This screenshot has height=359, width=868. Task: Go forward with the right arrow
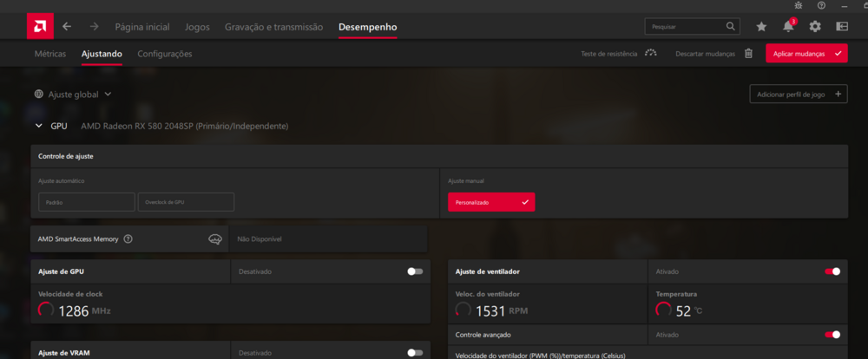tap(94, 27)
